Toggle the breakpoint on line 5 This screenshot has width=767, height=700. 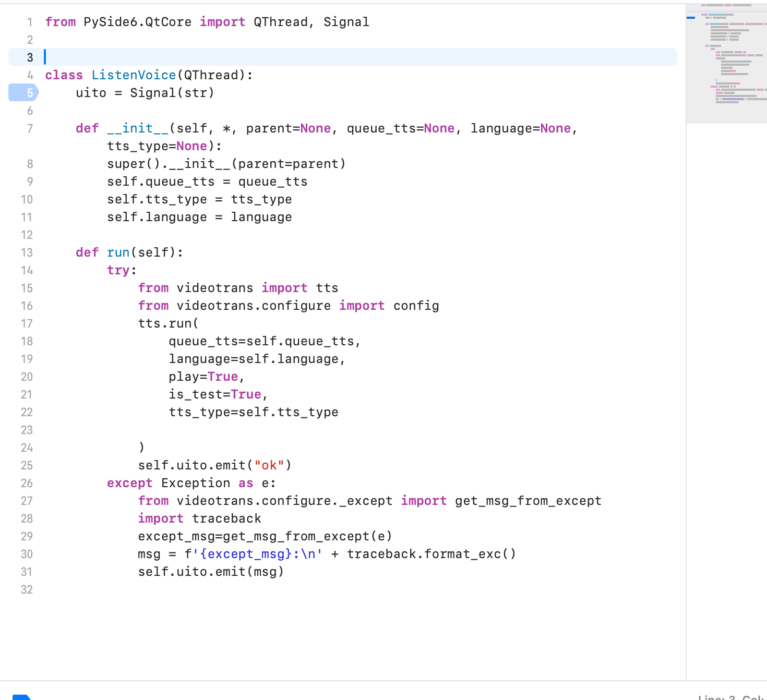(24, 93)
